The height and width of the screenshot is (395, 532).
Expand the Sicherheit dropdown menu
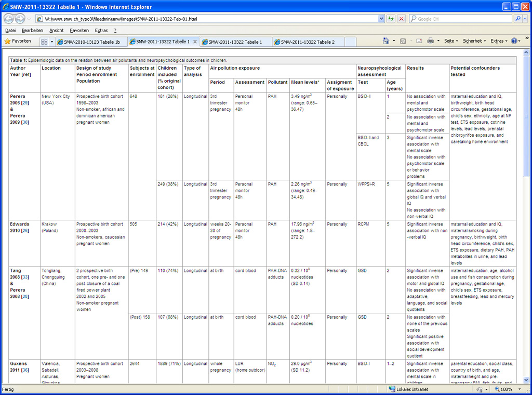[474, 41]
